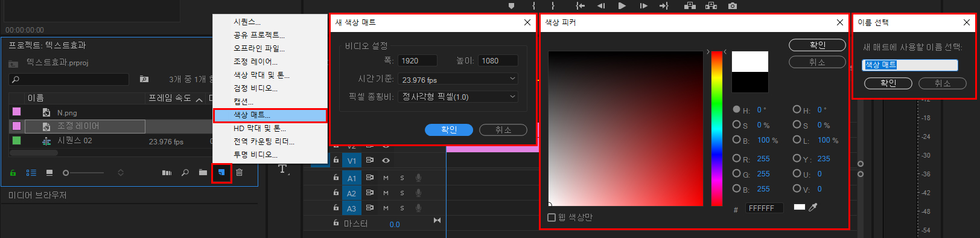Toggle V1 track output eye
The width and height of the screenshot is (980, 238).
[386, 160]
